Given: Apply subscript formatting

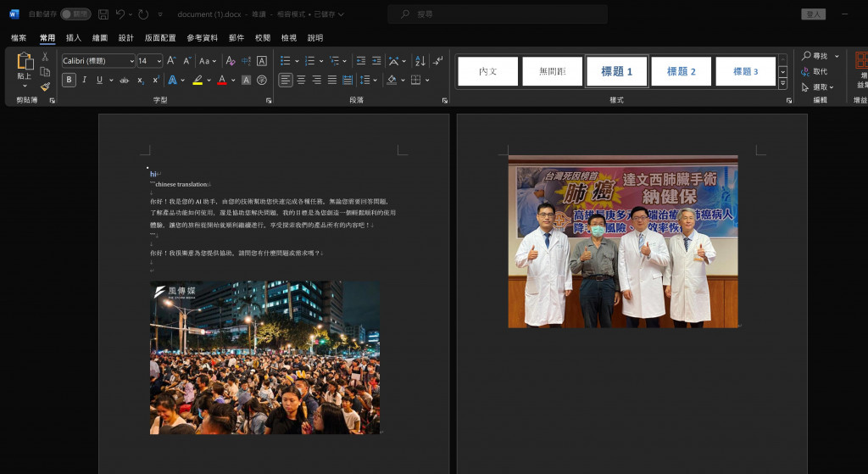Looking at the screenshot, I should click(141, 81).
